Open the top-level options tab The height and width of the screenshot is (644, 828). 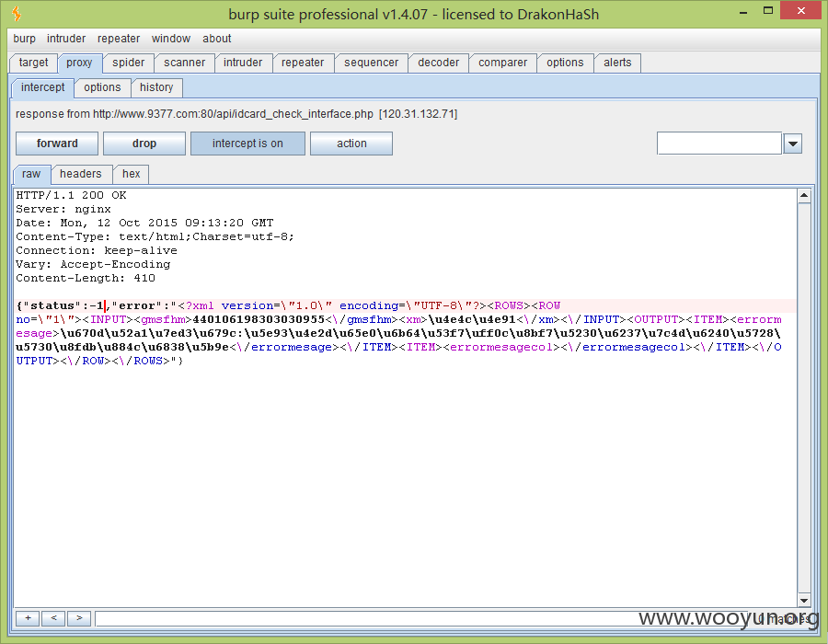[565, 63]
